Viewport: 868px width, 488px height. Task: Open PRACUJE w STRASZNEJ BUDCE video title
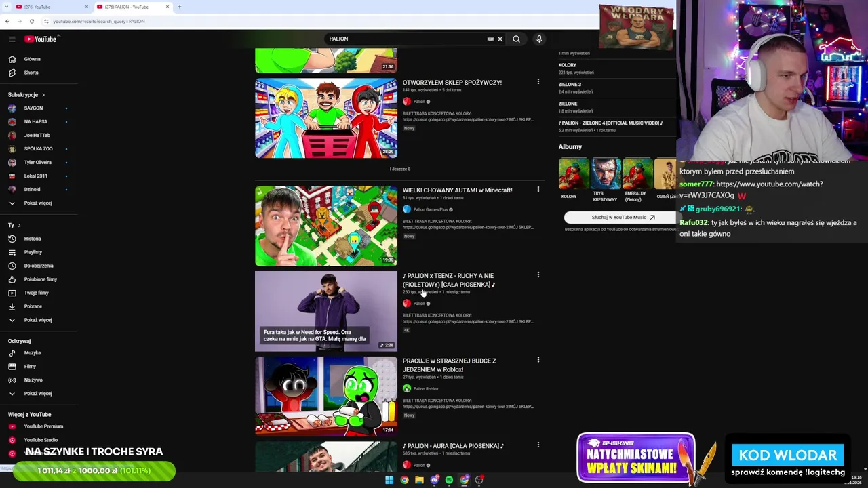449,365
